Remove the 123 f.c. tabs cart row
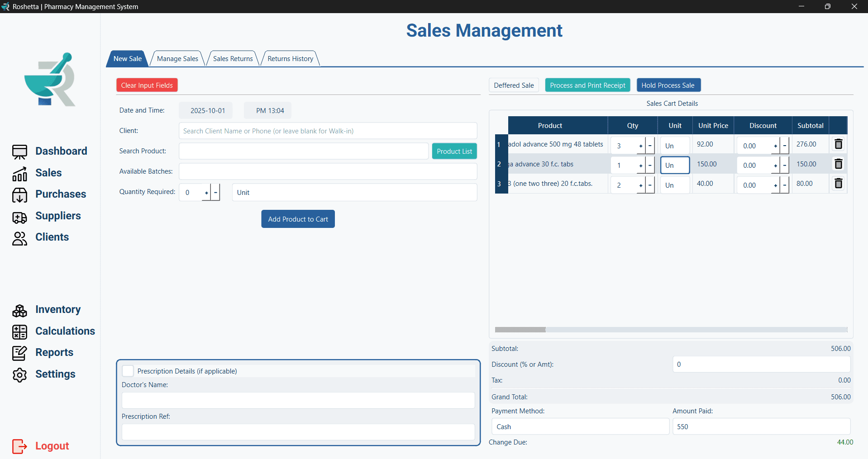Screen dimensions: 868x459 838,183
